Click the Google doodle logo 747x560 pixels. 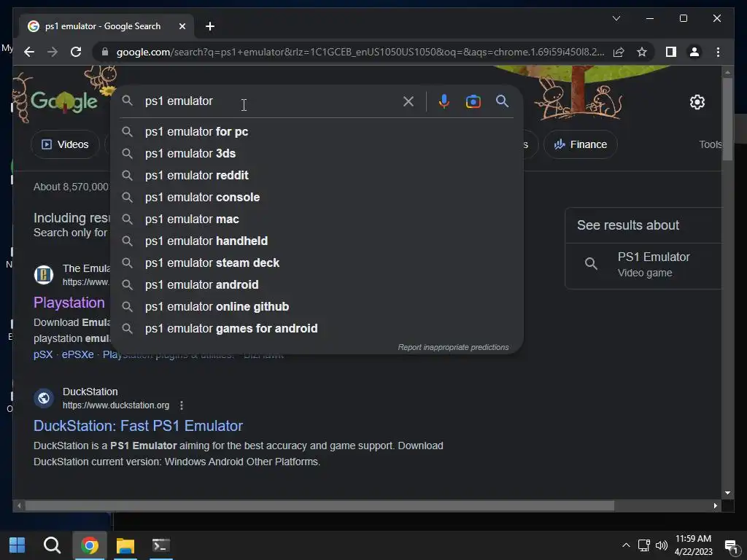pos(64,101)
